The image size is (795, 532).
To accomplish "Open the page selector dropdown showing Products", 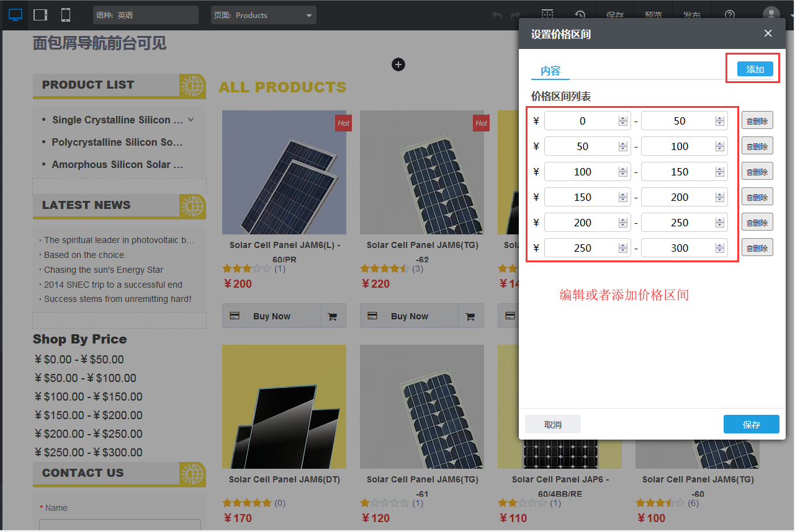I will (x=263, y=15).
